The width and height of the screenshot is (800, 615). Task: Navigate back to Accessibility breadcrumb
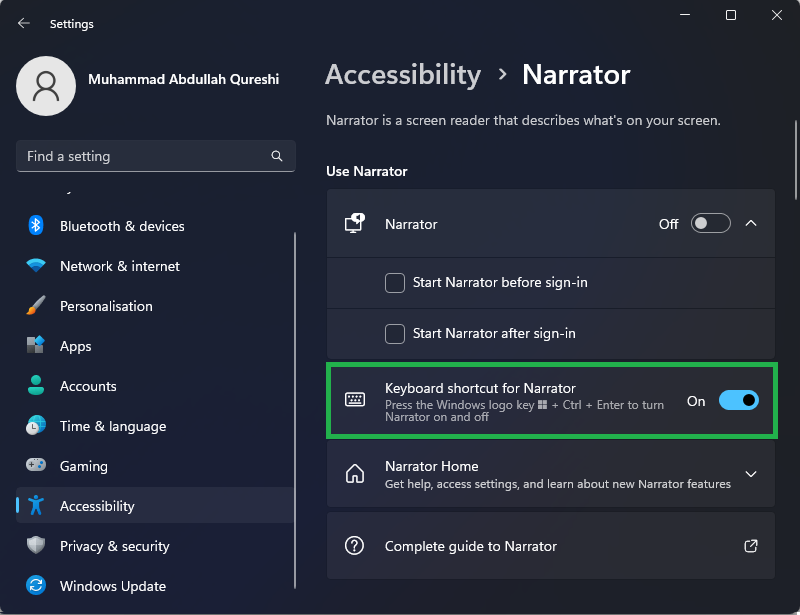point(403,75)
